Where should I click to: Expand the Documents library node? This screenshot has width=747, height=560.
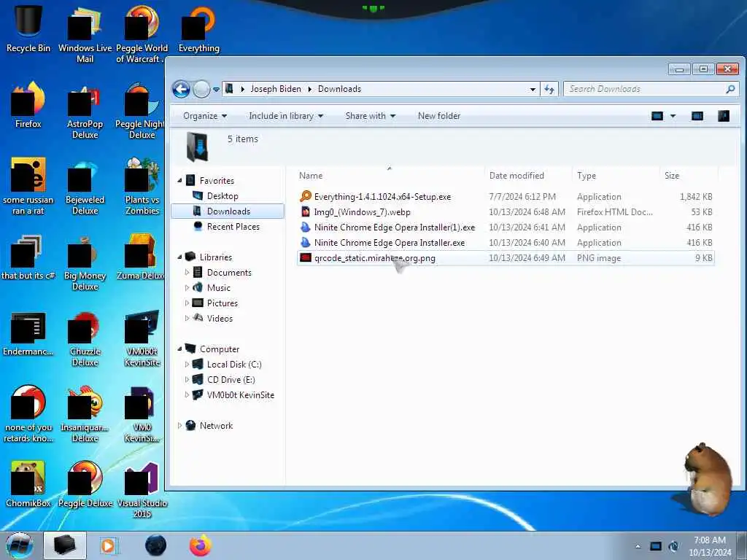[x=187, y=273]
